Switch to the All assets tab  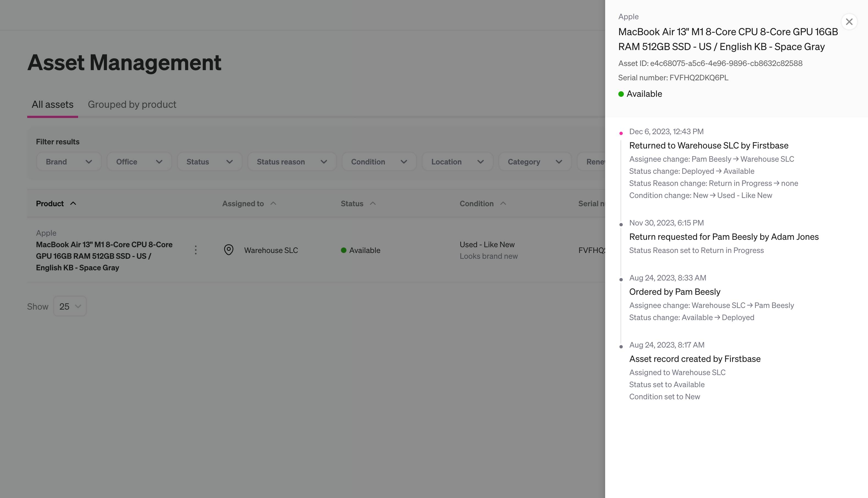click(x=53, y=105)
